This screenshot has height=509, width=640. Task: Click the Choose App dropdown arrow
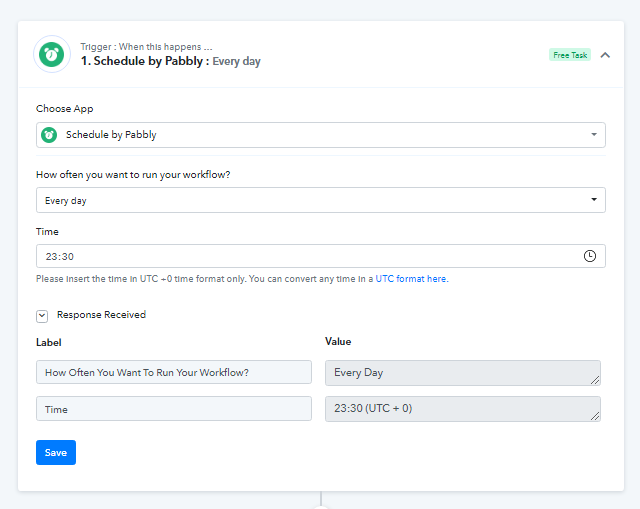click(x=594, y=134)
